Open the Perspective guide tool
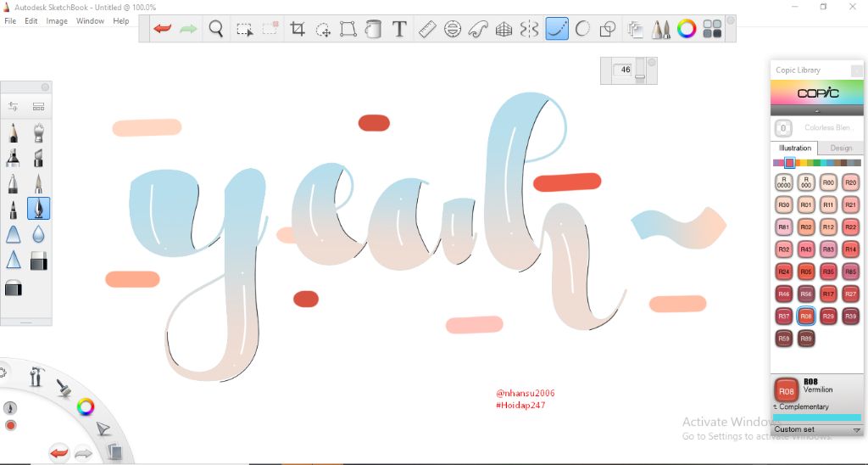Screen dimensions: 868x465 pos(504,29)
